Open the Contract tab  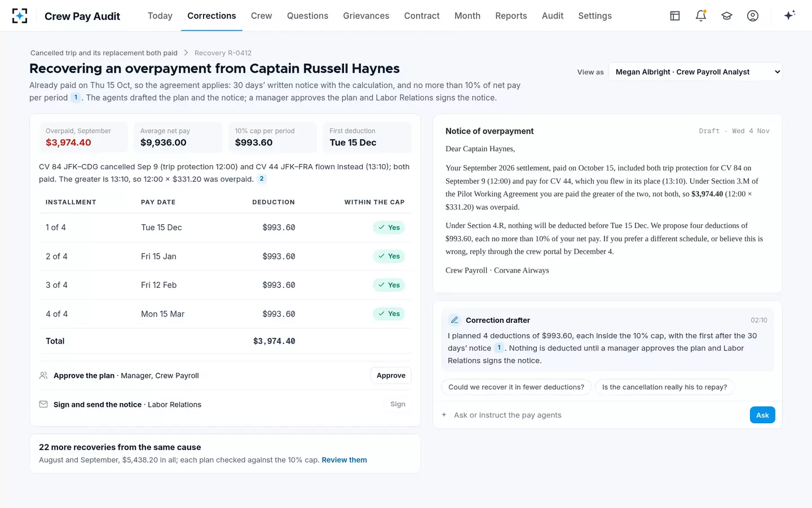tap(422, 16)
